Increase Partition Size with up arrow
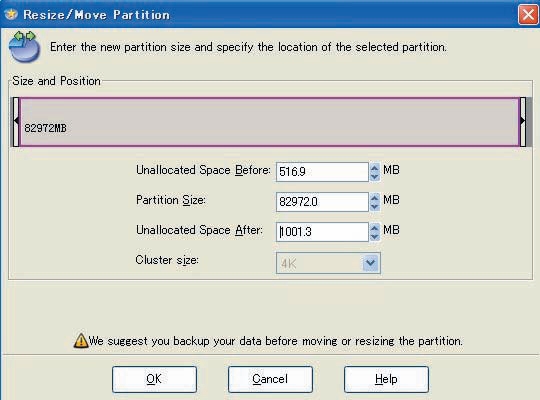The height and width of the screenshot is (400, 540). pos(375,197)
